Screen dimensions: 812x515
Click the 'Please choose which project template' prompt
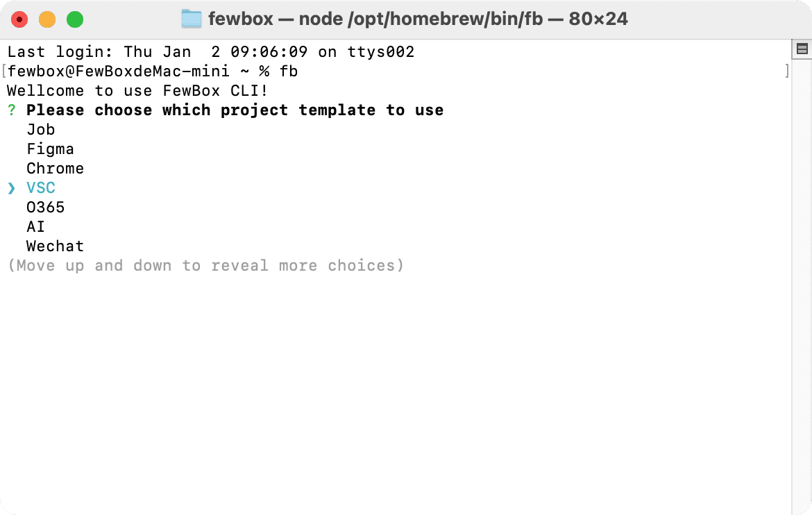click(x=235, y=110)
